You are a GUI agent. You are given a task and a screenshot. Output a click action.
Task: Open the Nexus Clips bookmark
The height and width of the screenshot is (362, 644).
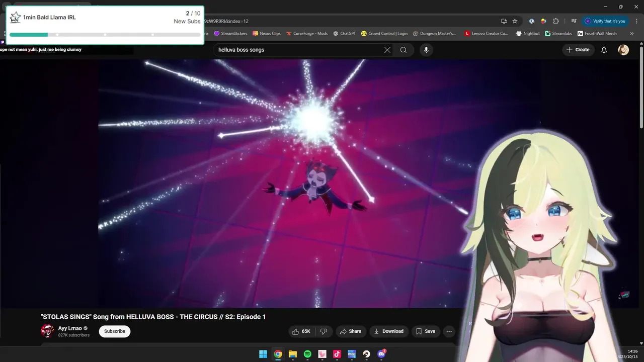267,34
